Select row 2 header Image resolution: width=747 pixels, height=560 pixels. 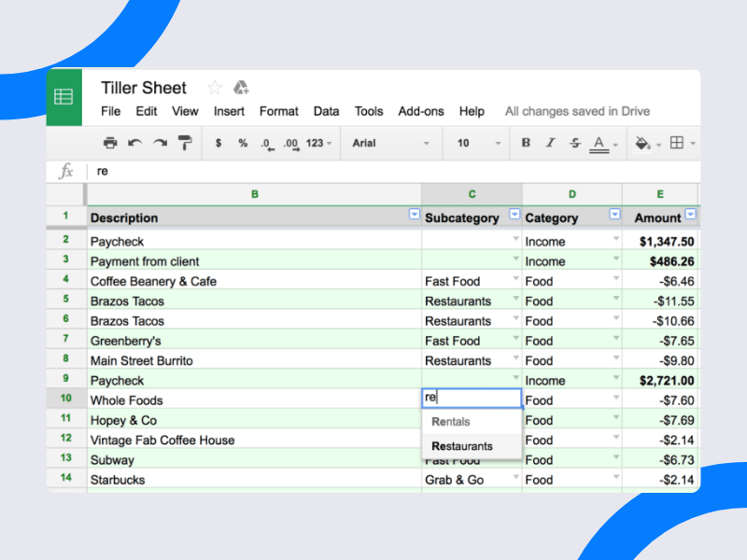tap(65, 239)
